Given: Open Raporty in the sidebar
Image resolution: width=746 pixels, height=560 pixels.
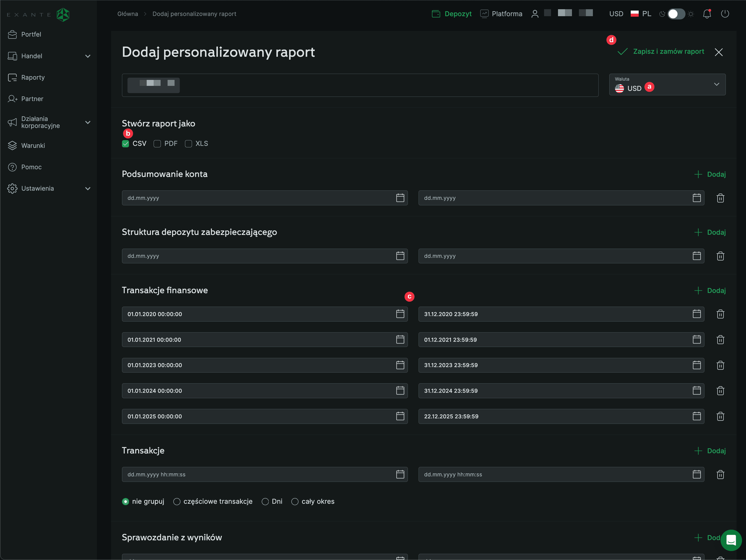Looking at the screenshot, I should [33, 78].
